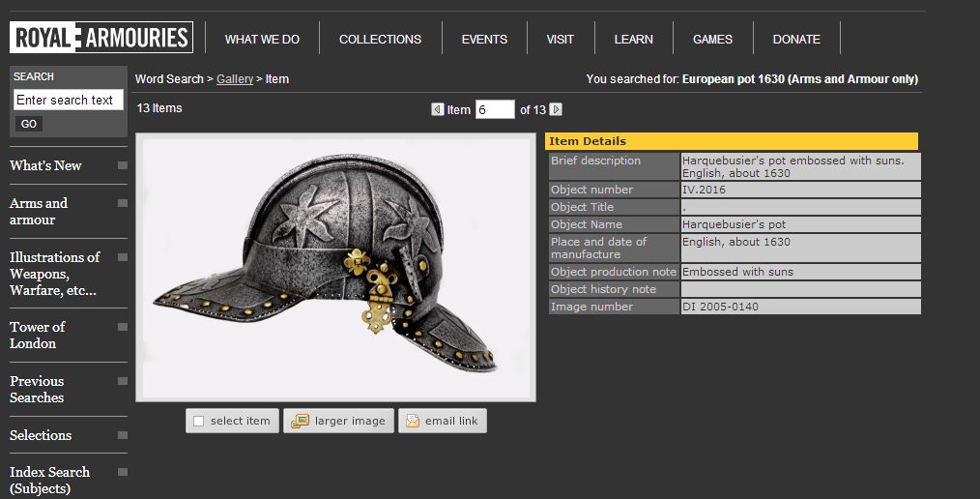Tick the select item checkbox
The height and width of the screenshot is (499, 980).
point(199,421)
